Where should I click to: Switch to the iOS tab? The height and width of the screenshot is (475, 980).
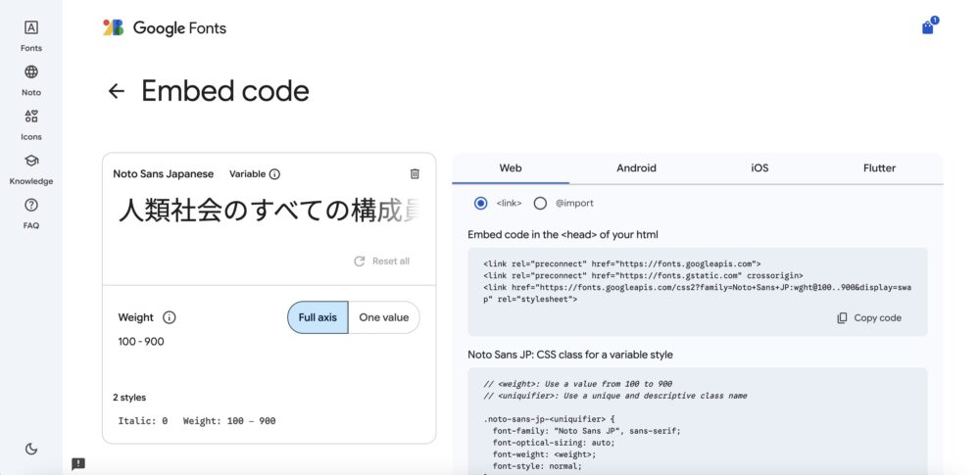click(x=759, y=168)
